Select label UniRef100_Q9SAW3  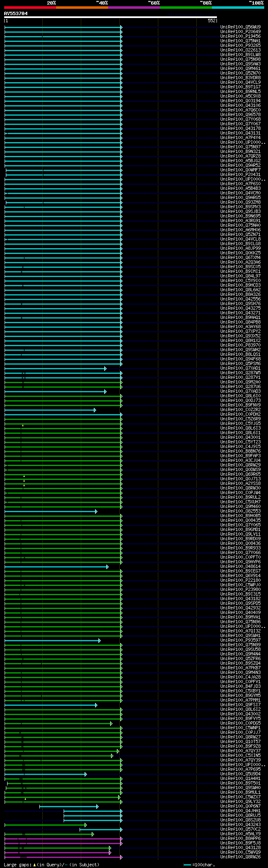[240, 64]
